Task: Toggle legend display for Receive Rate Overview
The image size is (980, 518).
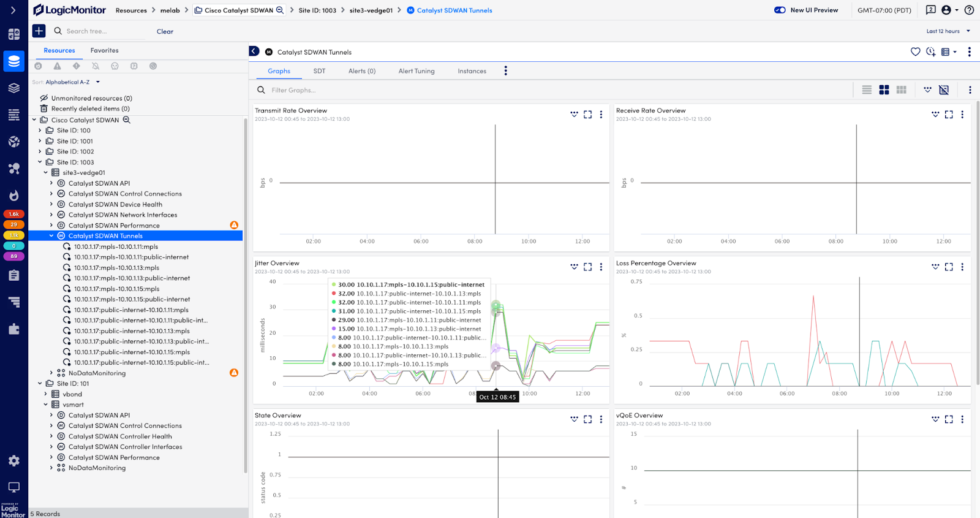Action: pyautogui.click(x=935, y=115)
